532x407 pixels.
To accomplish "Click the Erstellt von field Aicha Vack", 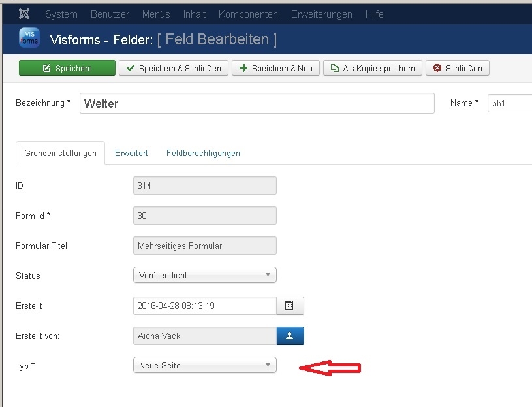I will pos(205,336).
